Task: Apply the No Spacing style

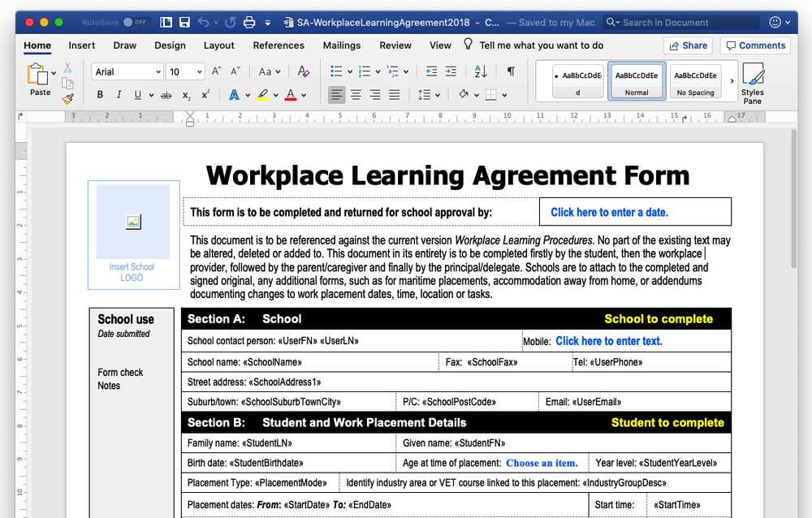Action: [696, 81]
